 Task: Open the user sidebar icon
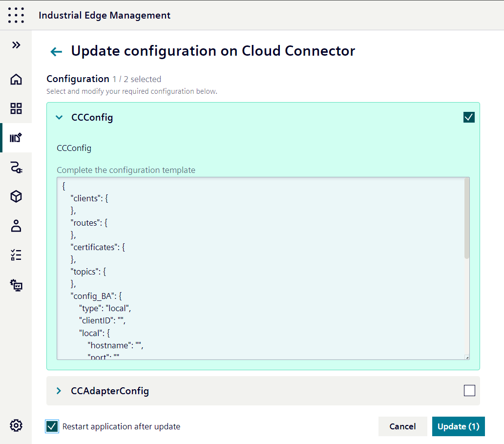point(16,226)
